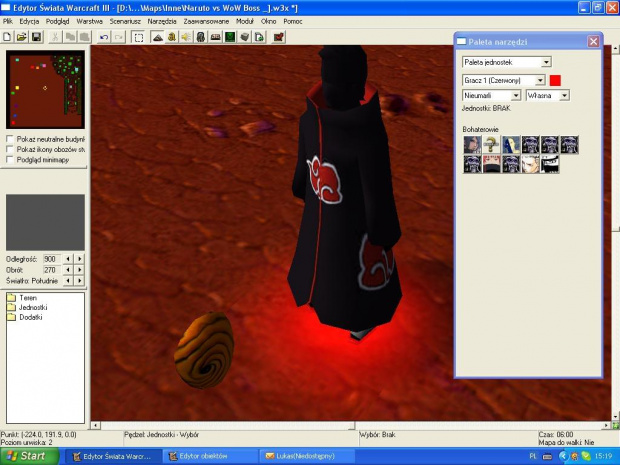Image resolution: width=620 pixels, height=465 pixels.
Task: Increase Odległość with the right arrow
Action: click(x=79, y=259)
